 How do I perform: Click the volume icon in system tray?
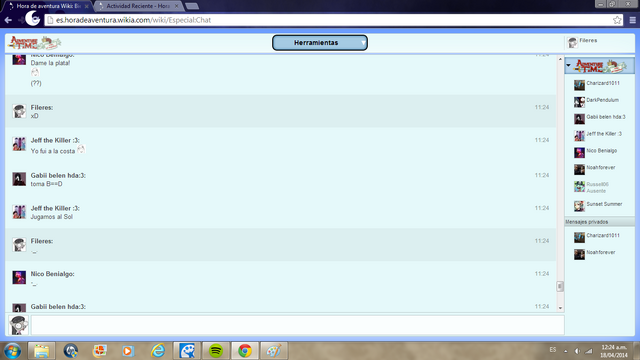click(577, 351)
